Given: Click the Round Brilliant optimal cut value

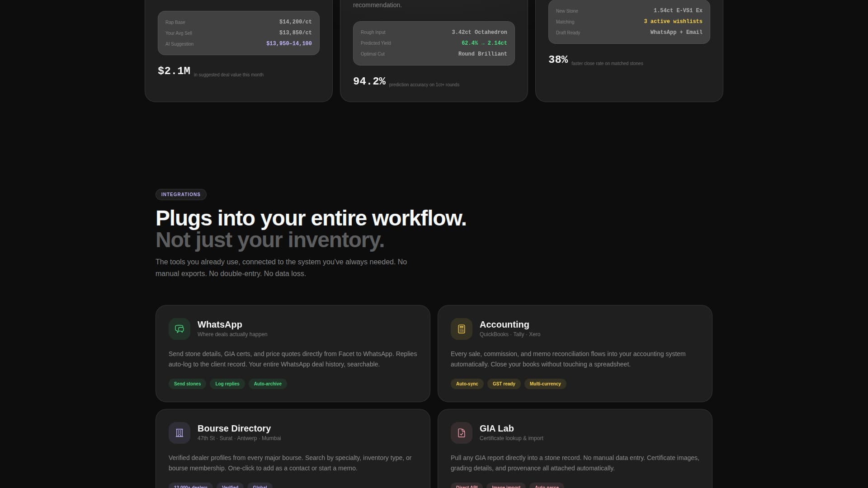Looking at the screenshot, I should coord(482,54).
